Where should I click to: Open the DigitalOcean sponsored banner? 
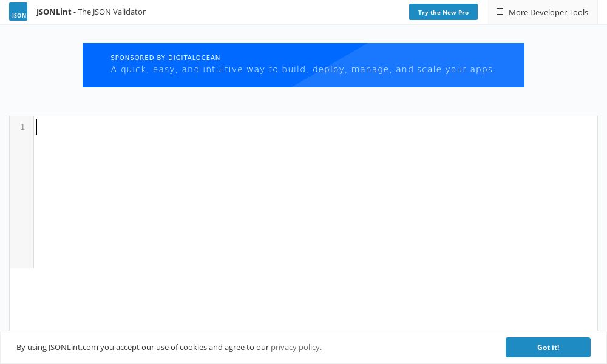[x=303, y=65]
